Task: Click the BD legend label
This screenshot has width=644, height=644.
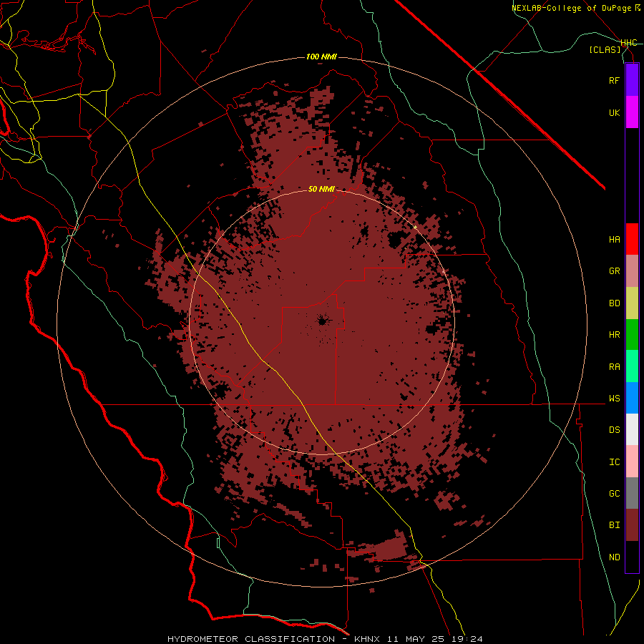Action: [x=615, y=303]
